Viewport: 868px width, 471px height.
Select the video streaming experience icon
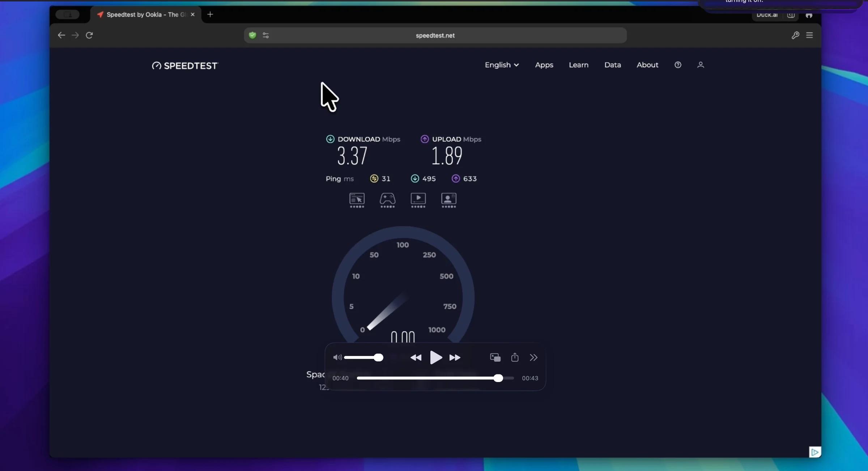click(418, 200)
